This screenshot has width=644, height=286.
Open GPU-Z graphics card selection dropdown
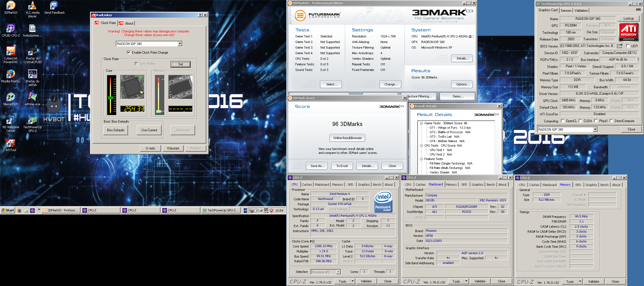click(x=595, y=129)
